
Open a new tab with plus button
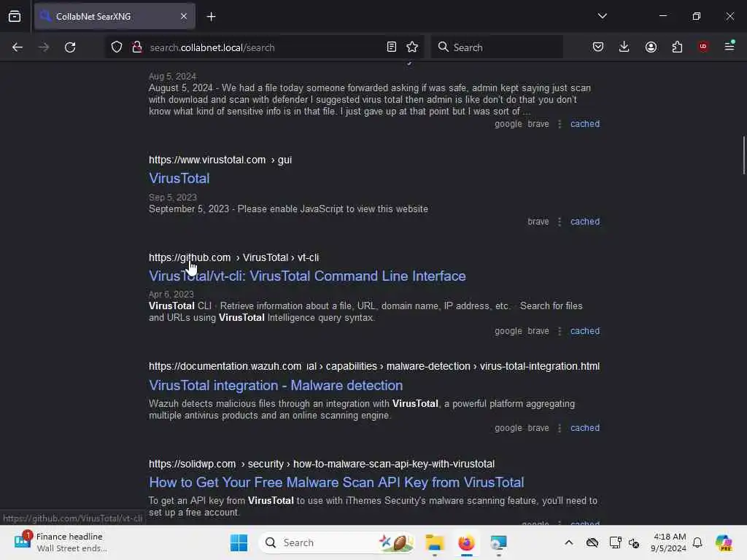pyautogui.click(x=211, y=17)
